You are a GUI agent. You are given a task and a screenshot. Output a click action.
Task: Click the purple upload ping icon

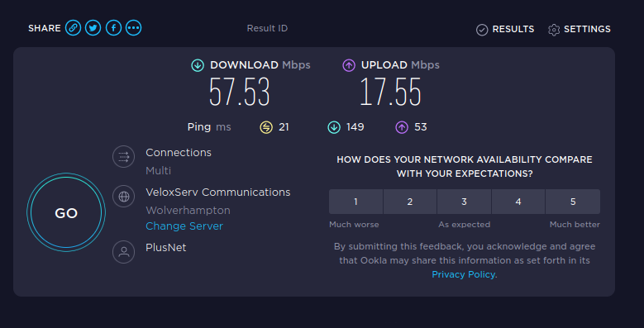point(402,127)
